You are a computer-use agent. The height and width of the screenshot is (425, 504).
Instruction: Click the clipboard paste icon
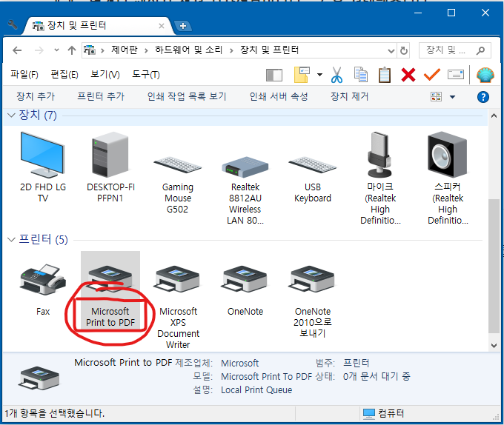385,75
